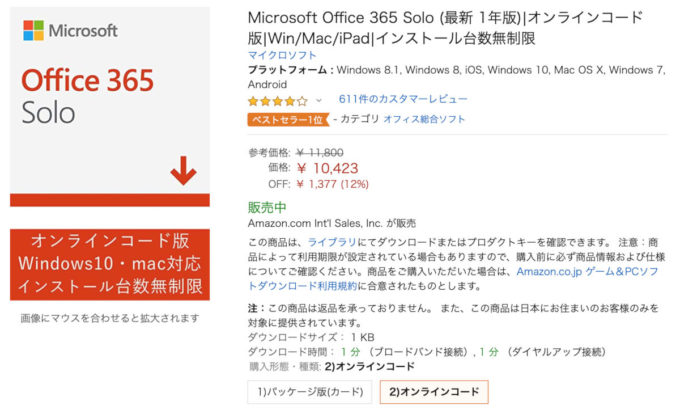The image size is (680, 414).
Task: Open the ライブラリ link
Action: click(332, 242)
